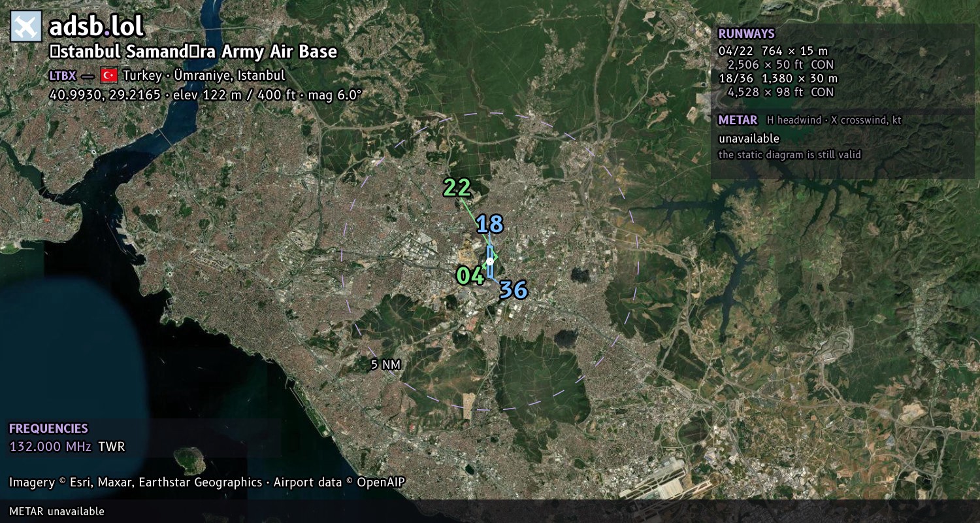Click the Turkey · Ümraniye, Istanbul location text
Image resolution: width=980 pixels, height=523 pixels.
coord(204,75)
